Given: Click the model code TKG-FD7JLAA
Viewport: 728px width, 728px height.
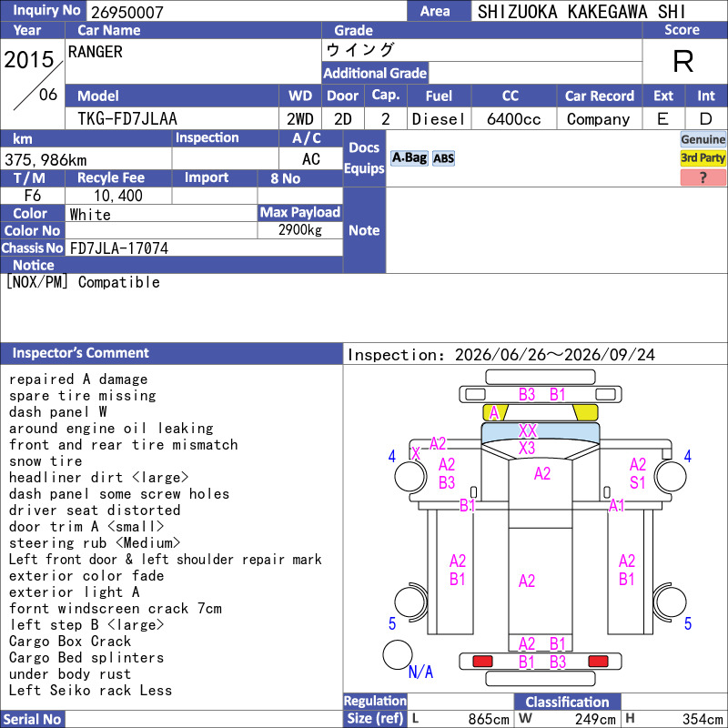Looking at the screenshot, I should tap(127, 119).
